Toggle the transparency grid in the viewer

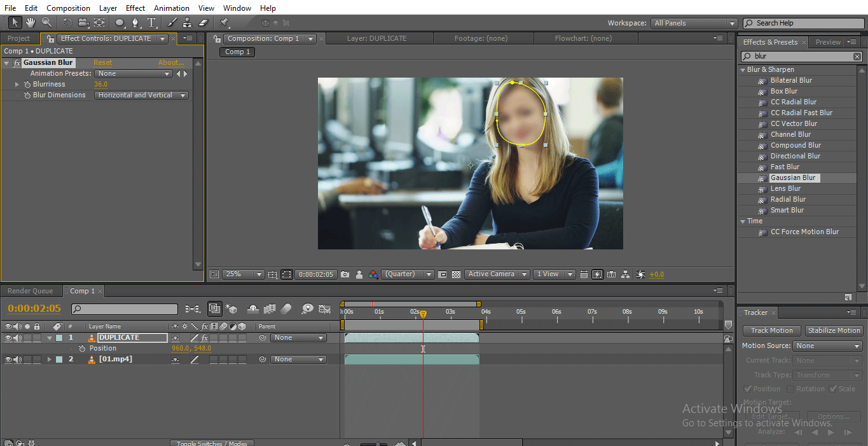[x=456, y=274]
